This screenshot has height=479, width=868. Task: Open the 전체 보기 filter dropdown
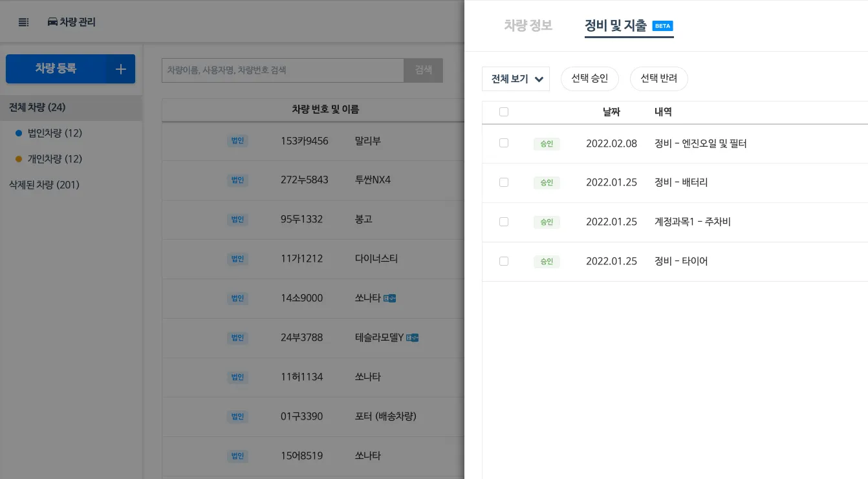(x=515, y=79)
